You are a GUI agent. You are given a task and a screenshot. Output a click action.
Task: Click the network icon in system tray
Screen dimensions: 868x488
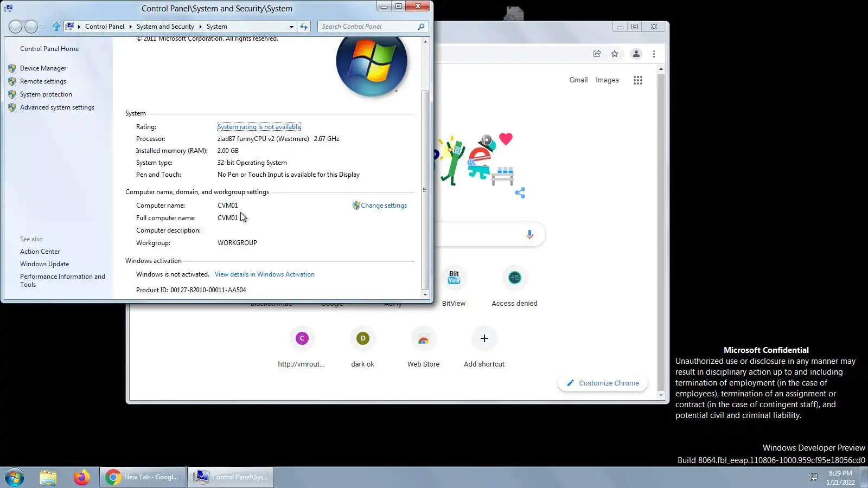click(x=813, y=478)
